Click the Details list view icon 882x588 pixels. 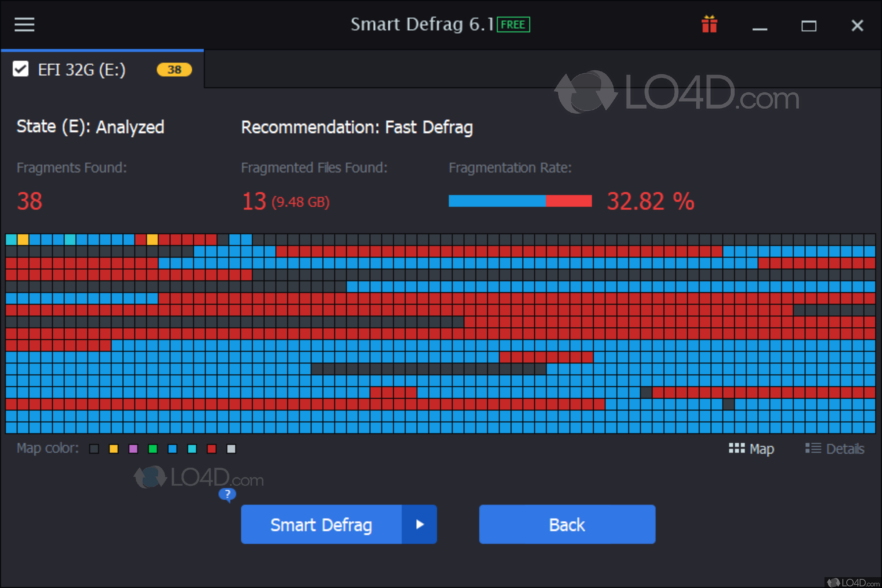click(813, 448)
